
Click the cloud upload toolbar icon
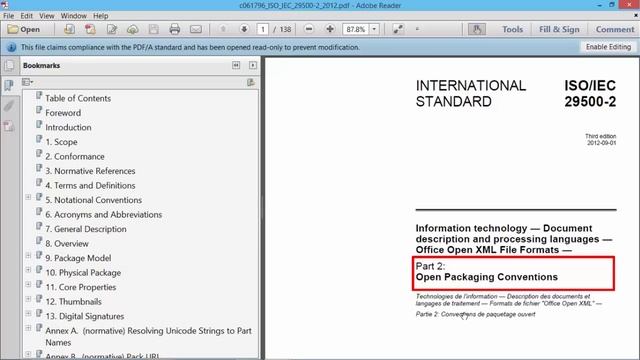(132, 29)
